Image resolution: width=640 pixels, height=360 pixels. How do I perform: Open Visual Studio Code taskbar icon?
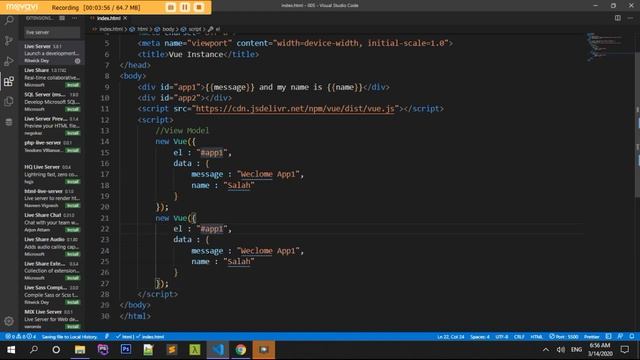[218, 350]
